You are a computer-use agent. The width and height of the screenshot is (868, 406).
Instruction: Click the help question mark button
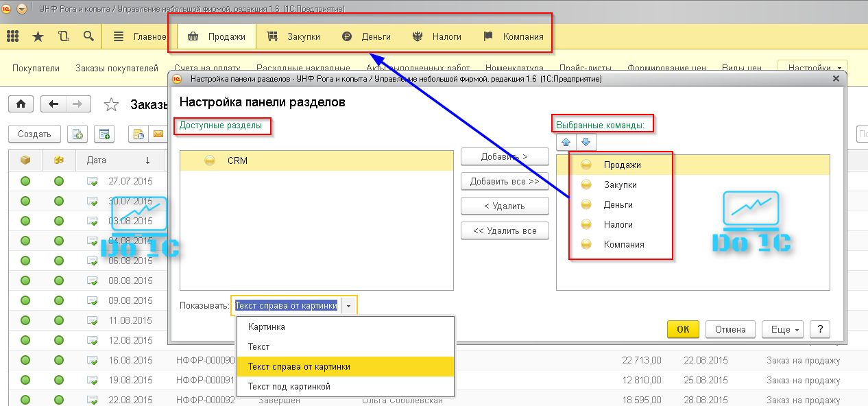tap(820, 329)
